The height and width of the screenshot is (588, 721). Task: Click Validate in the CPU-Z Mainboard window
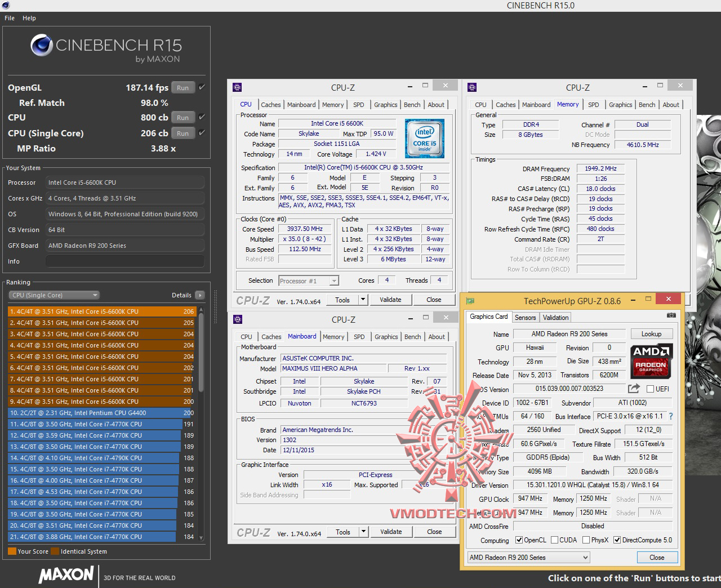tap(391, 532)
